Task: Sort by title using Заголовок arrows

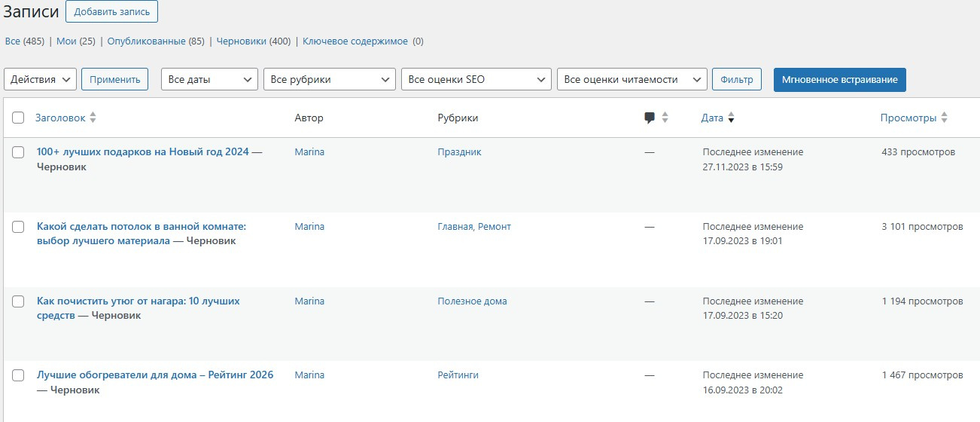Action: 93,118
